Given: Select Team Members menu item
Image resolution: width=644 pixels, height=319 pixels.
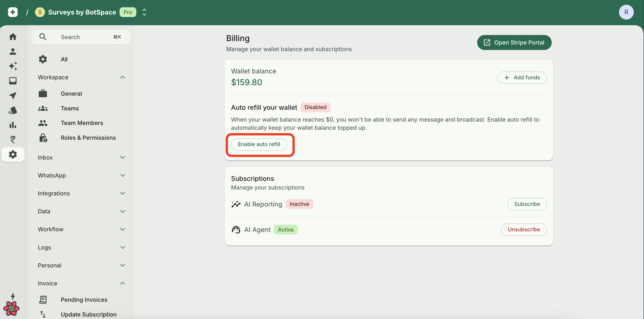Looking at the screenshot, I should click(82, 123).
